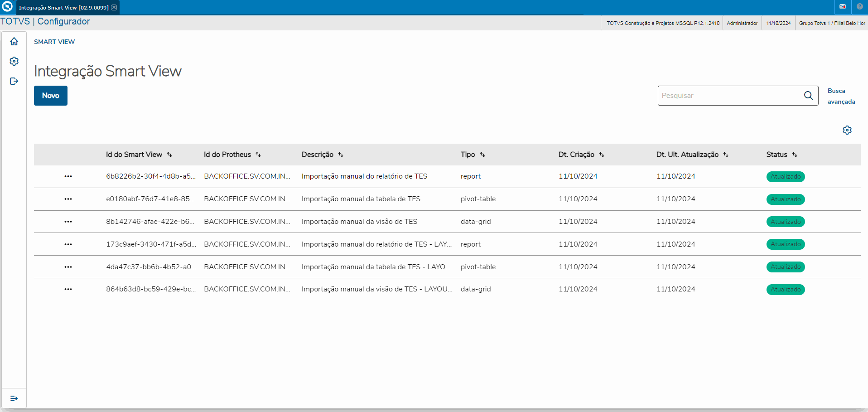This screenshot has width=868, height=412.
Task: Sort by Status column
Action: tap(795, 155)
